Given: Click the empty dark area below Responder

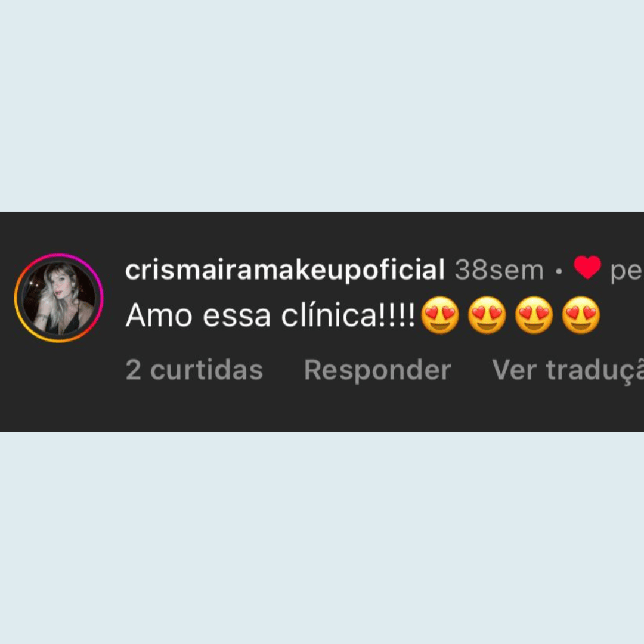Looking at the screenshot, I should (377, 408).
